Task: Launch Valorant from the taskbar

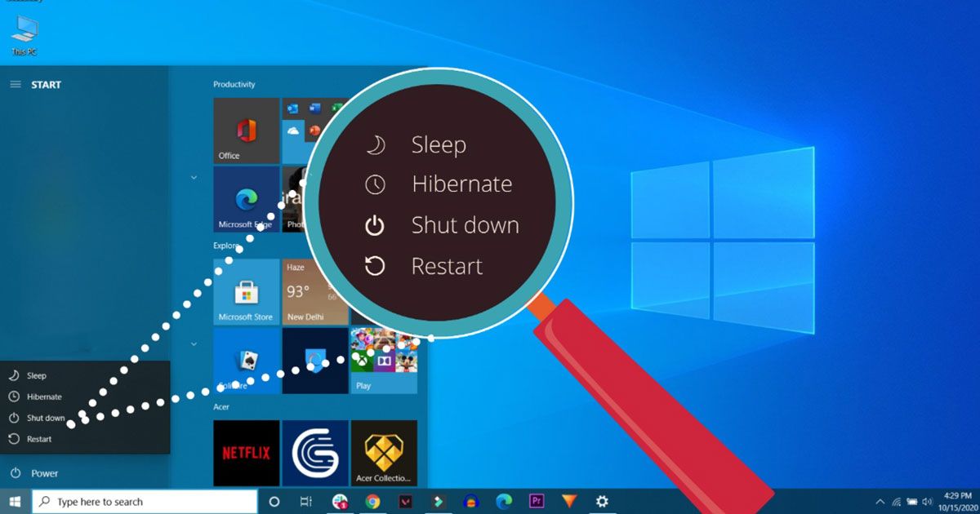Action: pyautogui.click(x=406, y=501)
